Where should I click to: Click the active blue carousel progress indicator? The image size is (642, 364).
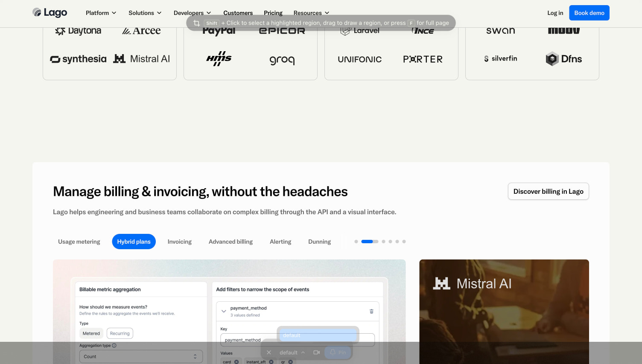coord(370,242)
